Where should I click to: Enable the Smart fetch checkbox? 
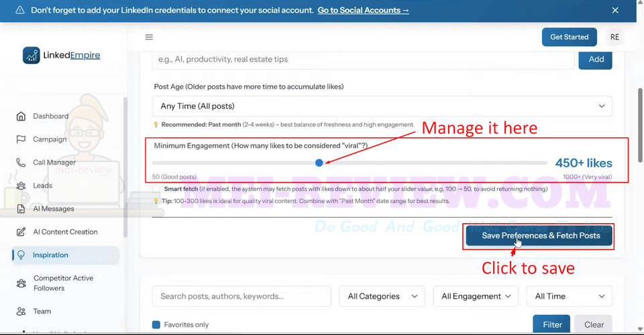click(x=156, y=189)
